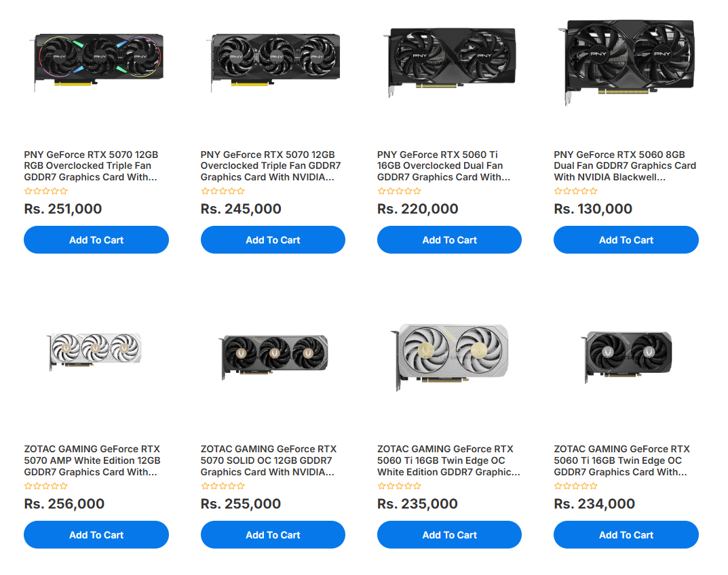Click star rating under ZOTAC 5070 SOLID OC
The height and width of the screenshot is (575, 728).
pos(223,486)
